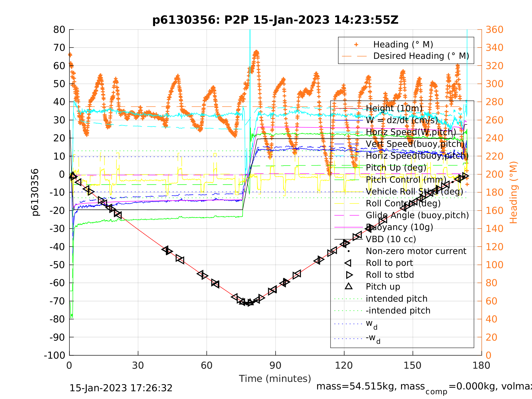
Task: Click the Non-zero motor current legend dot
Action: click(348, 251)
